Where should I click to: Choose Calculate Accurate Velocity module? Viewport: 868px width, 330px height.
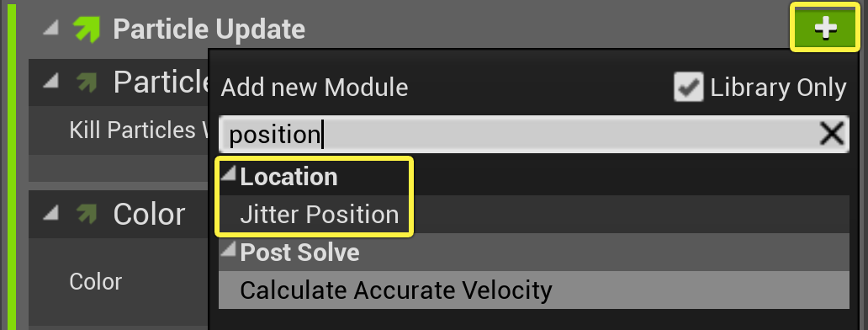[396, 290]
